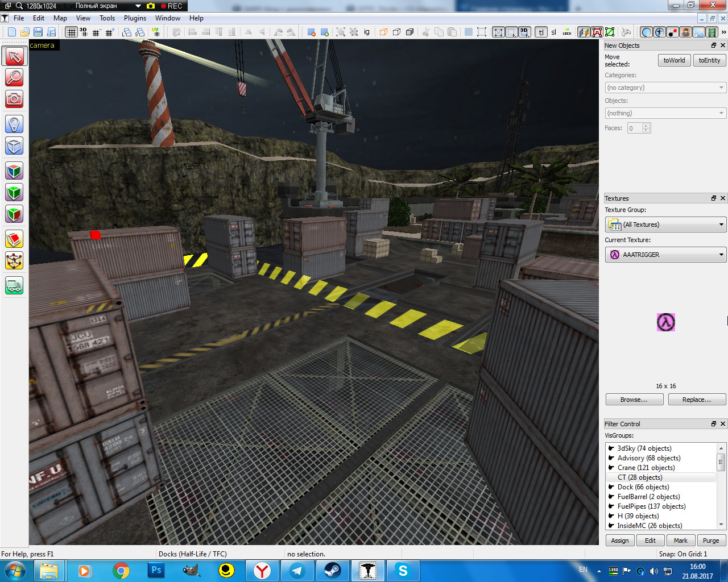Viewport: 728px width, 582px height.
Task: Open a map with the folder icon
Action: pos(24,32)
